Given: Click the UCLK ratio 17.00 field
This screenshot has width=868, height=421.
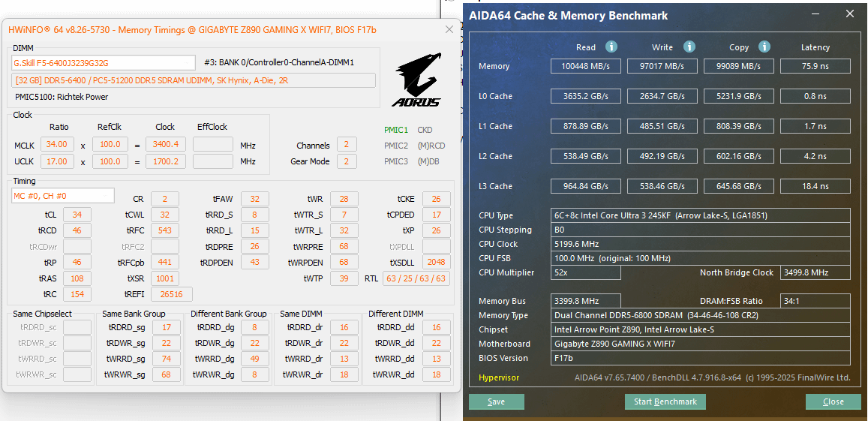Looking at the screenshot, I should [x=59, y=161].
